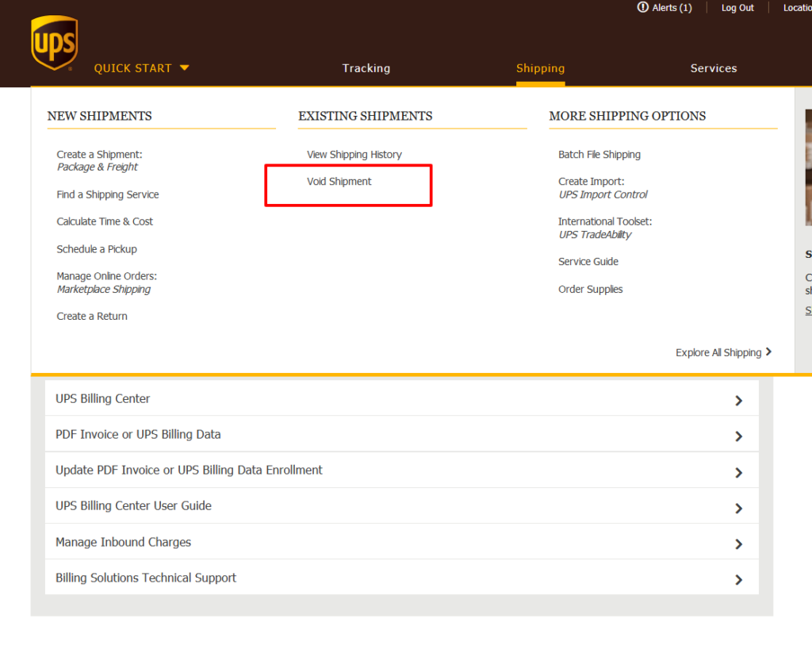Click Log Out
812x649 pixels.
click(737, 7)
